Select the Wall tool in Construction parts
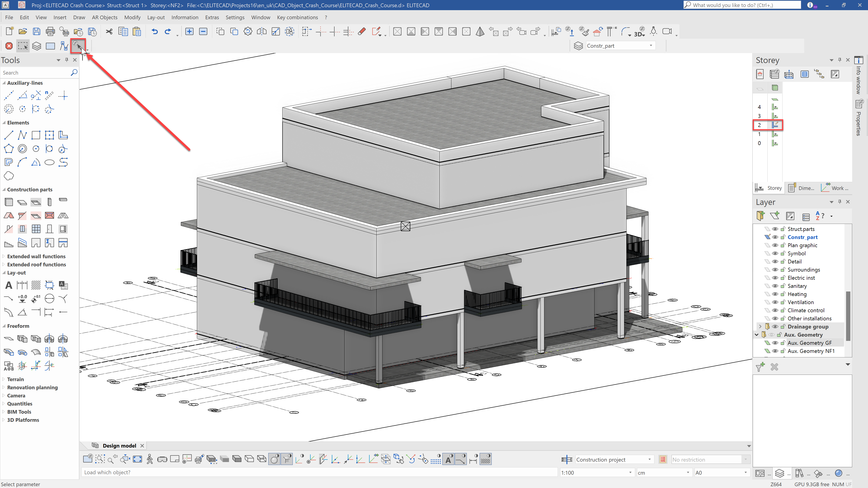Image resolution: width=868 pixels, height=488 pixels. (x=9, y=202)
